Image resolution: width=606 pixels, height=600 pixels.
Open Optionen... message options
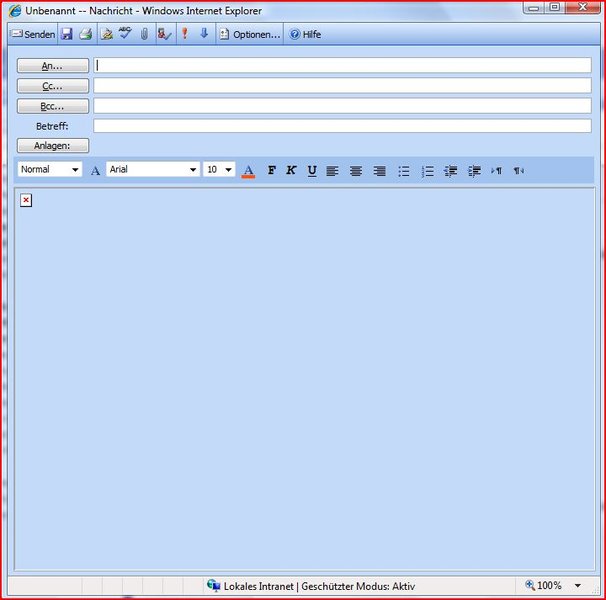pyautogui.click(x=250, y=34)
